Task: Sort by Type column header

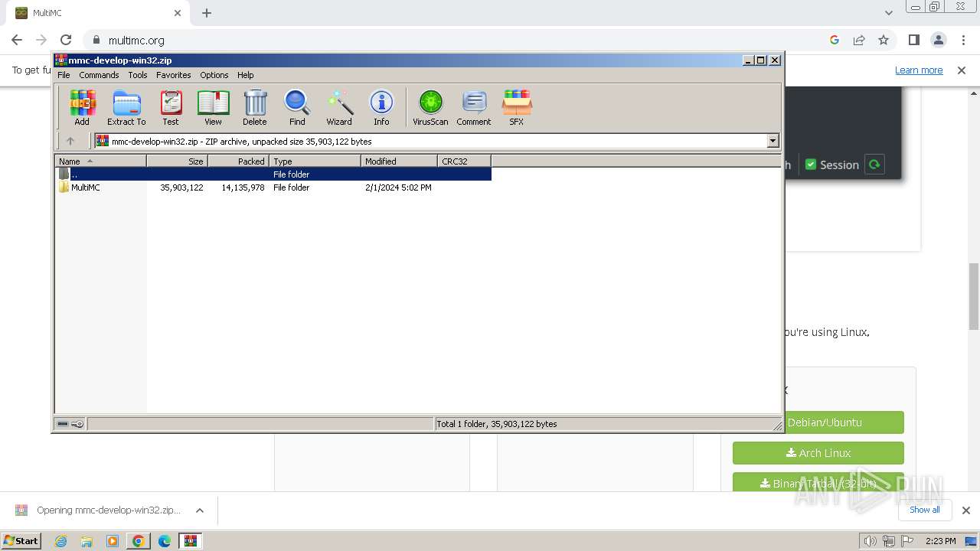Action: point(315,161)
